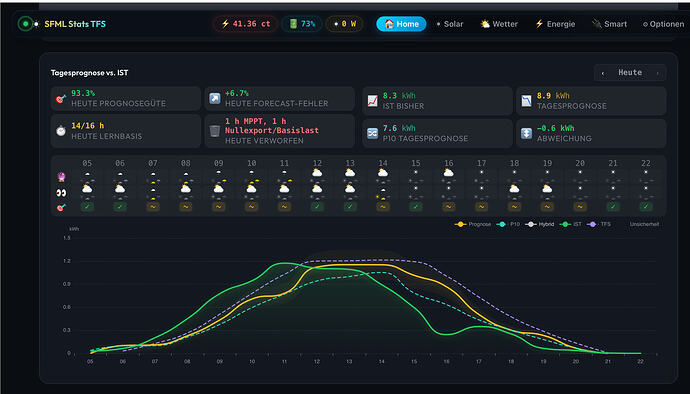
Task: Click the green check badge under hour 06
Action: (x=120, y=206)
